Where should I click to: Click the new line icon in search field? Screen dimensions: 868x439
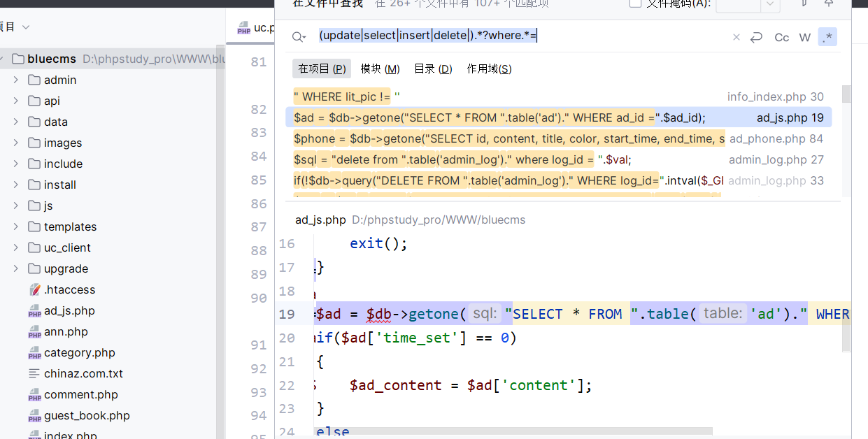tap(756, 37)
